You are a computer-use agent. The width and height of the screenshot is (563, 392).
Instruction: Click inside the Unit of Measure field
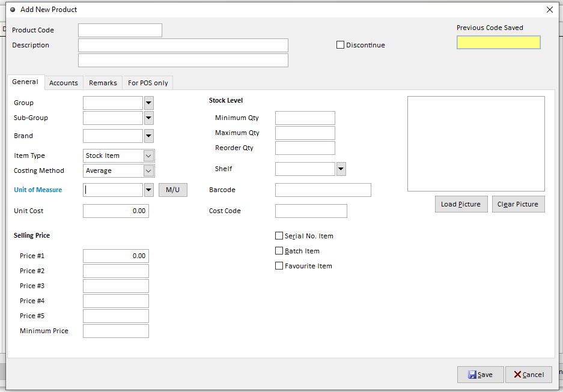click(113, 190)
